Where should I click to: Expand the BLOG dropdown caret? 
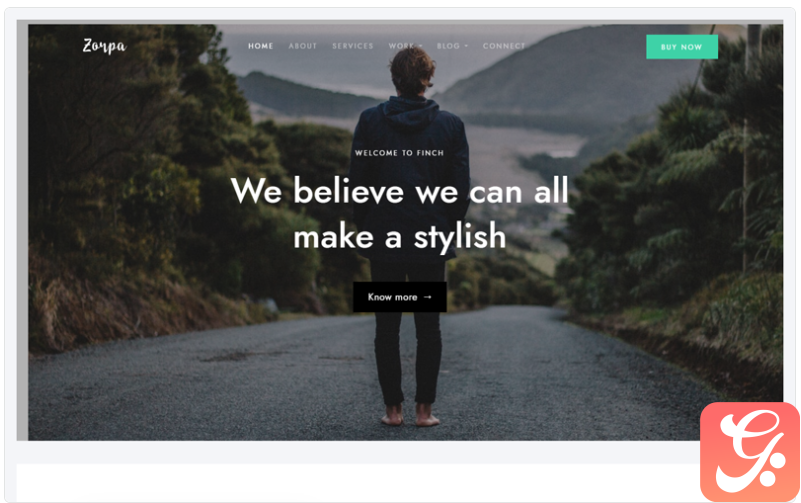click(466, 46)
